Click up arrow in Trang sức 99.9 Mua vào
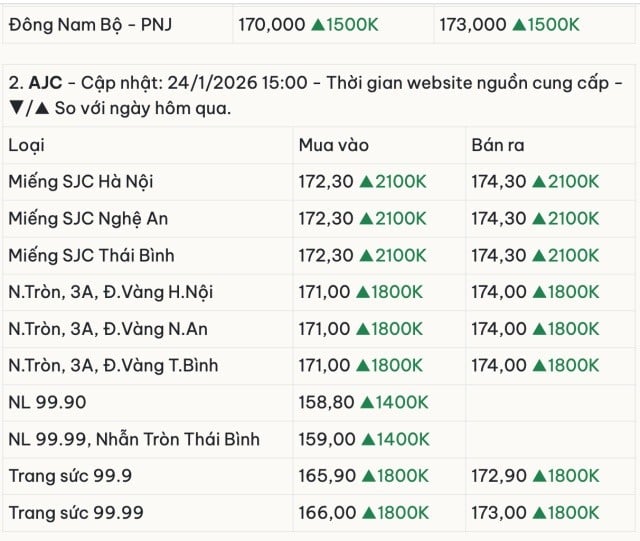This screenshot has width=640, height=541. click(x=367, y=476)
